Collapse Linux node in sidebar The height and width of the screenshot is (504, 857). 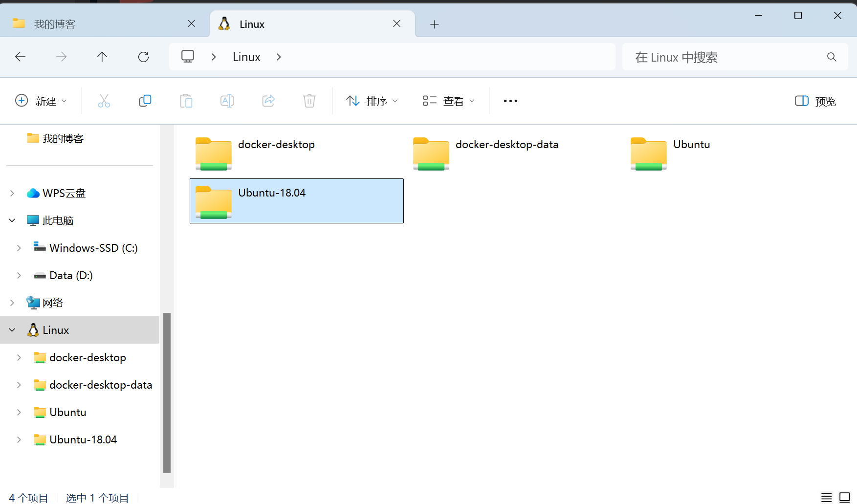[12, 330]
